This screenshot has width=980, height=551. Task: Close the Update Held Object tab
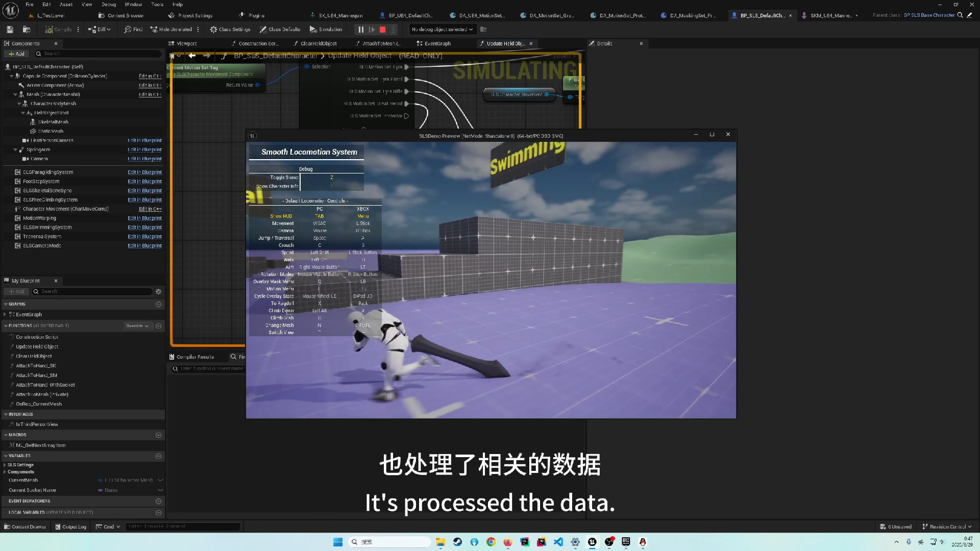pos(531,44)
